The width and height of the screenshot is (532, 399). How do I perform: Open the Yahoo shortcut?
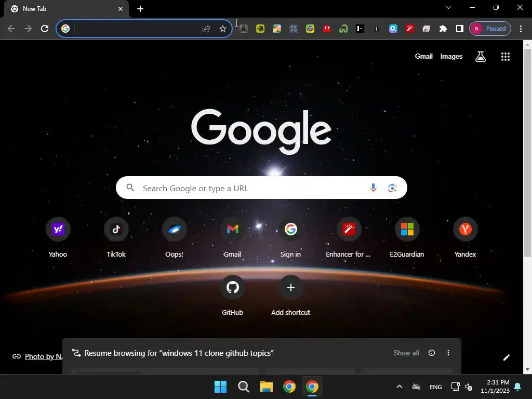click(58, 237)
